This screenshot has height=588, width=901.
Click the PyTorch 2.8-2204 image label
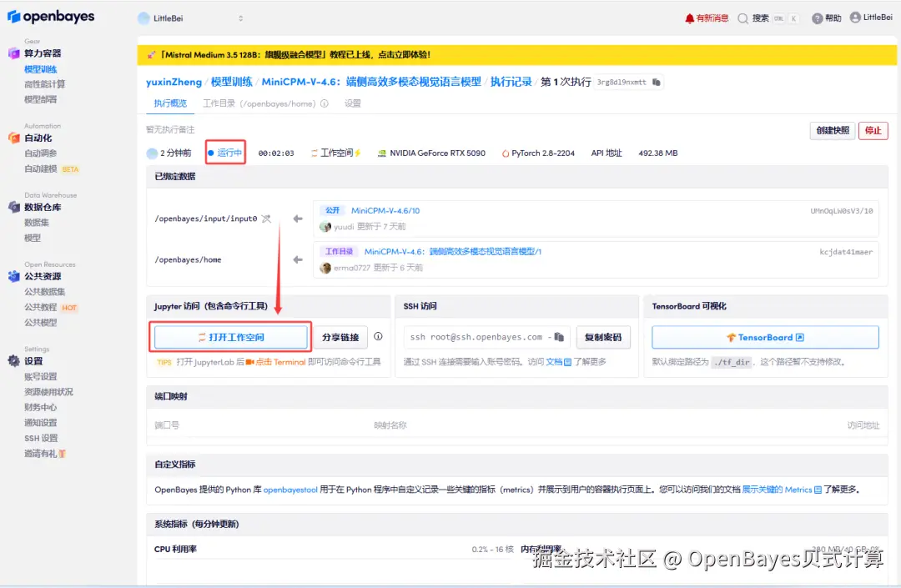[538, 153]
